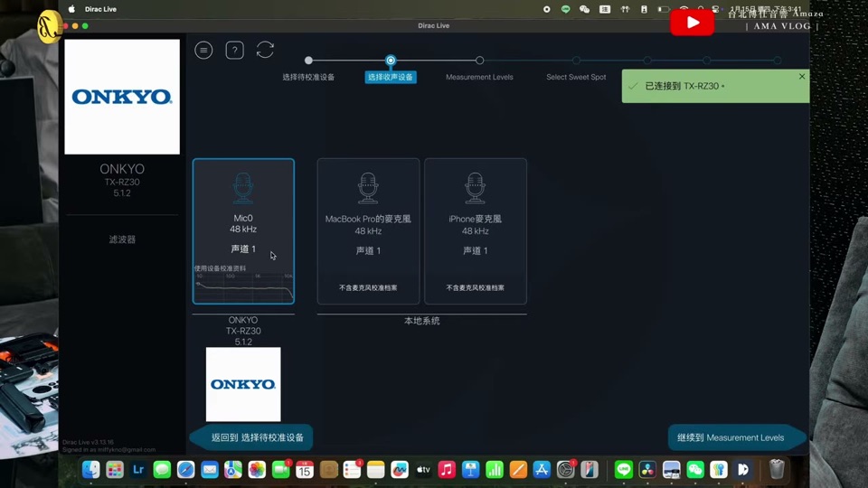Click the refresh devices icon
This screenshot has width=868, height=488.
(x=265, y=50)
